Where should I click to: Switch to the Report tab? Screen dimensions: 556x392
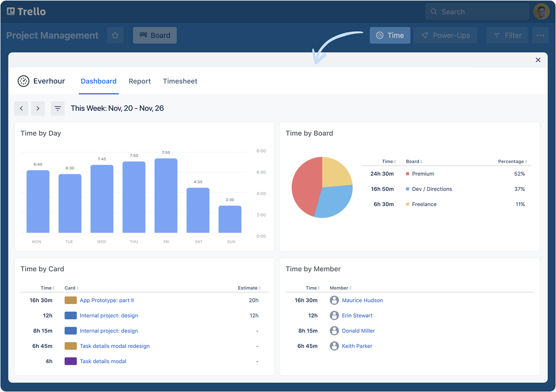tap(139, 81)
